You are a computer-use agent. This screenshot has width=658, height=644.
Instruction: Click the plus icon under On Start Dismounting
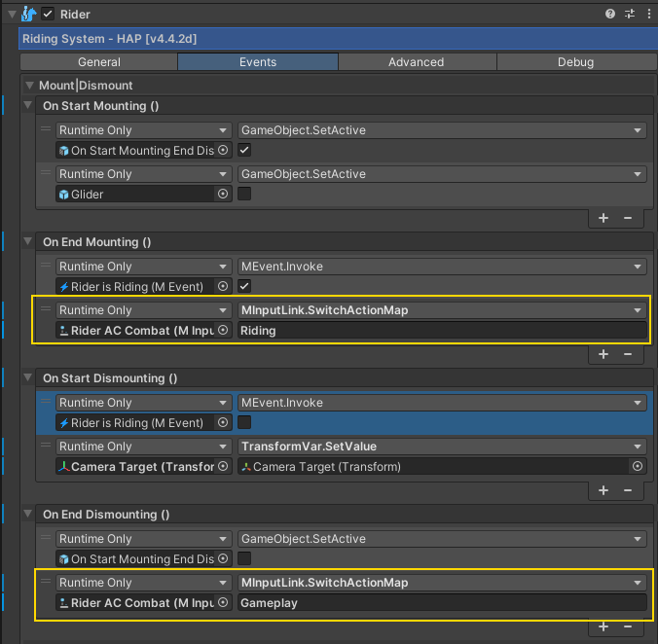point(603,491)
